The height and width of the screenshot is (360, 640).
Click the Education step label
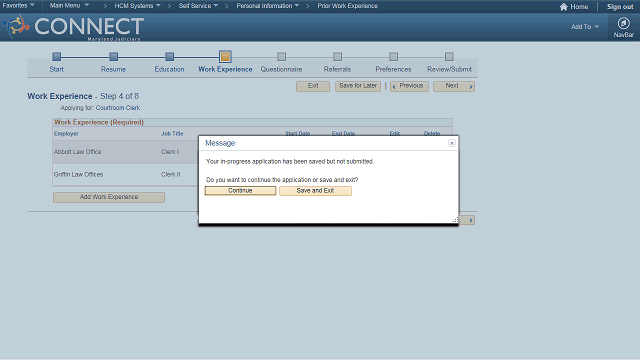tap(169, 69)
